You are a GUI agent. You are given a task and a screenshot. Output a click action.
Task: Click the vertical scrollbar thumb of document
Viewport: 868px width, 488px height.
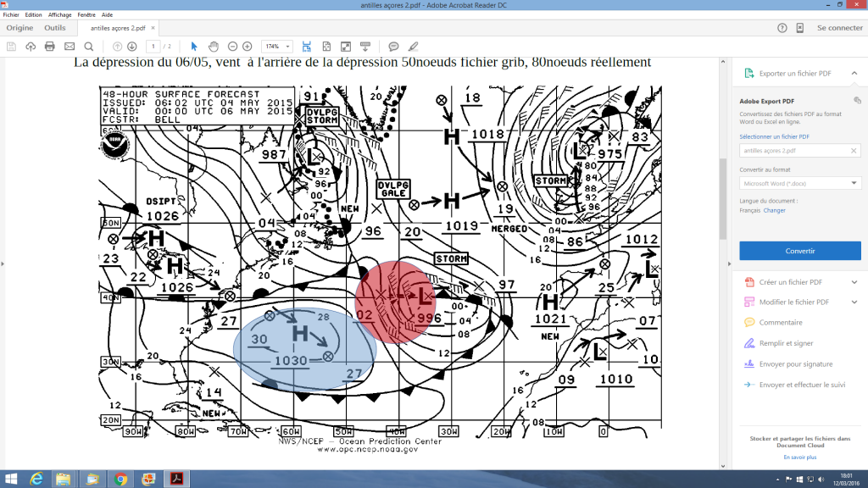pyautogui.click(x=723, y=199)
